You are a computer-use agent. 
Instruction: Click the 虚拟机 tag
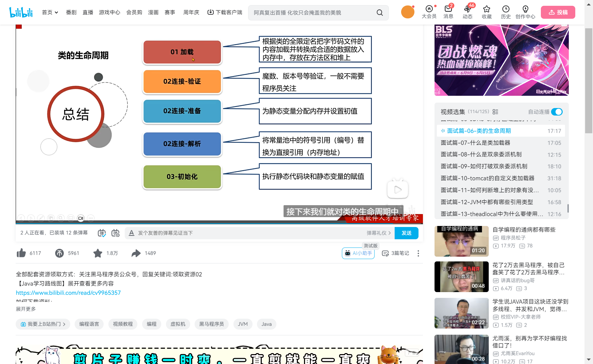click(x=178, y=324)
